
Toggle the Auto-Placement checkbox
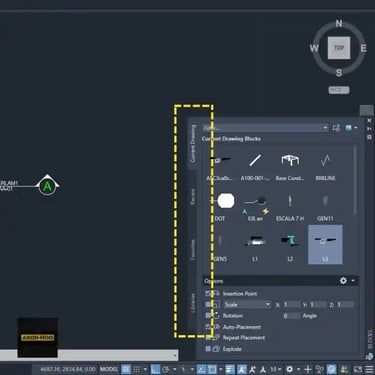coord(208,327)
